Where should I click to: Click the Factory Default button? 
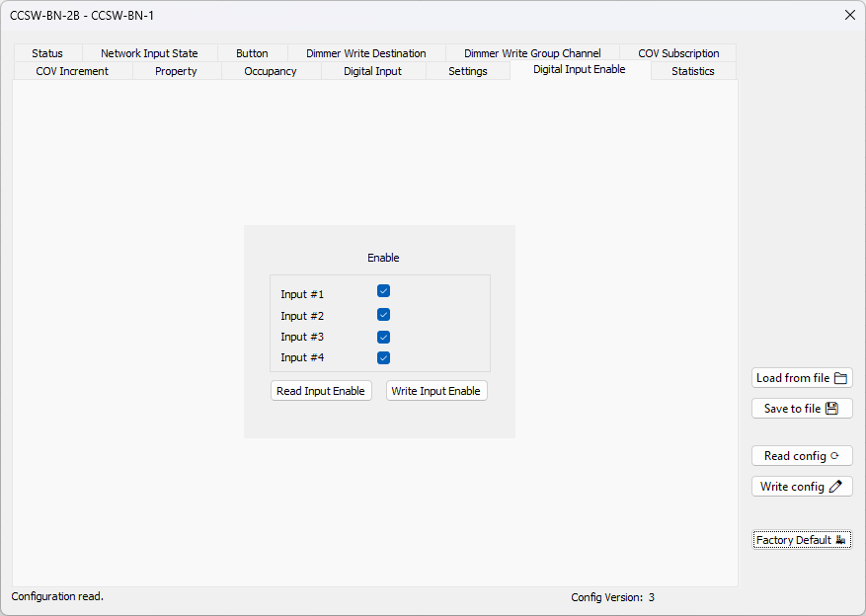[802, 540]
